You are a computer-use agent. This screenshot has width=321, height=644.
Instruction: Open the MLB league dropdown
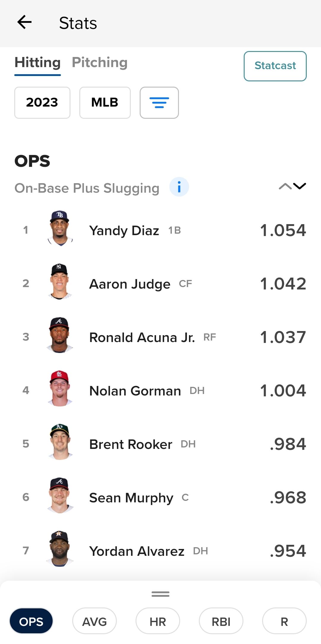click(105, 103)
